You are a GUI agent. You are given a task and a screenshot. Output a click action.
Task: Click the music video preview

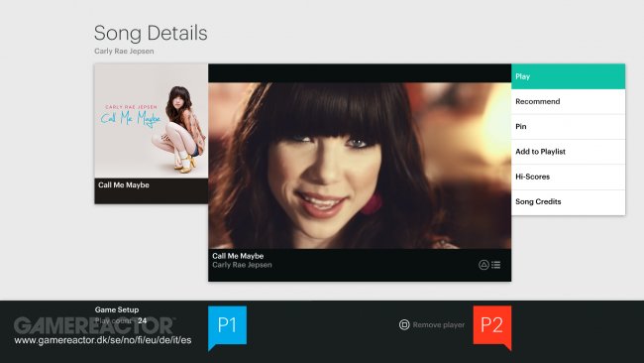360,166
